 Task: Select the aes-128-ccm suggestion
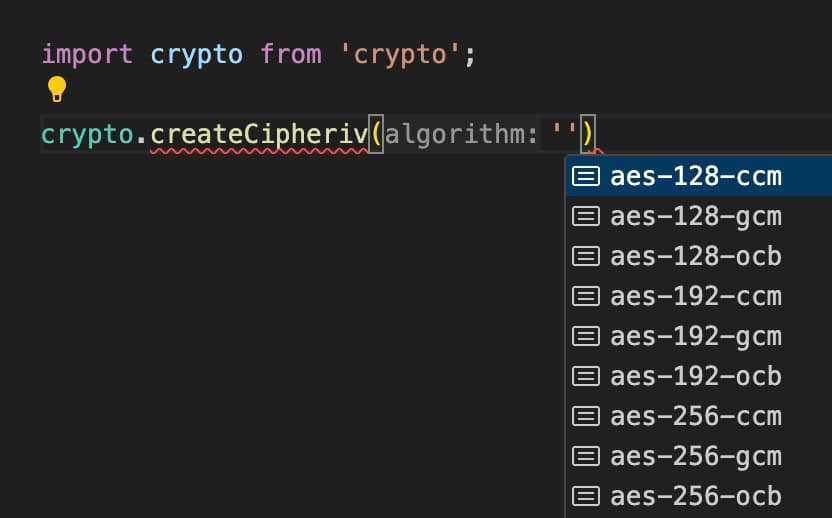click(699, 176)
